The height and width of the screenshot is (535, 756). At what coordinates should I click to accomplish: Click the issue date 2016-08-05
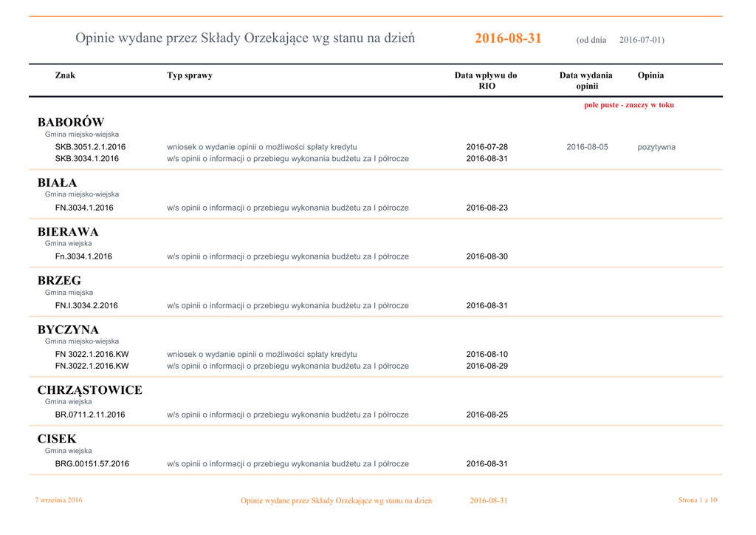[587, 147]
